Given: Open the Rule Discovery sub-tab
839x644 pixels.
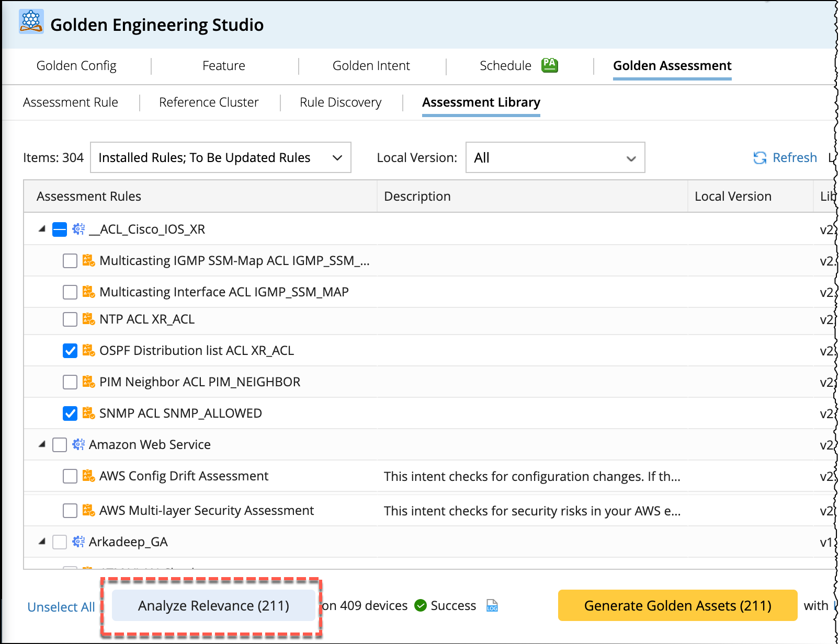Looking at the screenshot, I should coord(340,102).
